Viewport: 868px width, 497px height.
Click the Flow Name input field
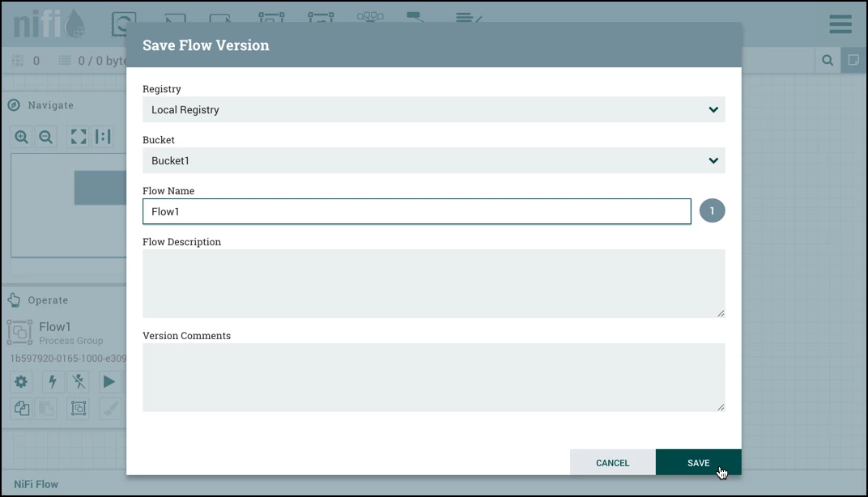[x=417, y=211]
